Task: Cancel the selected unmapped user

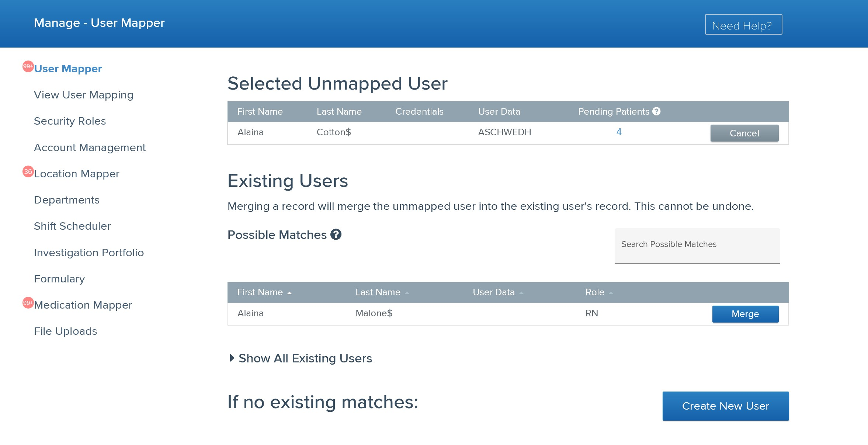Action: (744, 133)
